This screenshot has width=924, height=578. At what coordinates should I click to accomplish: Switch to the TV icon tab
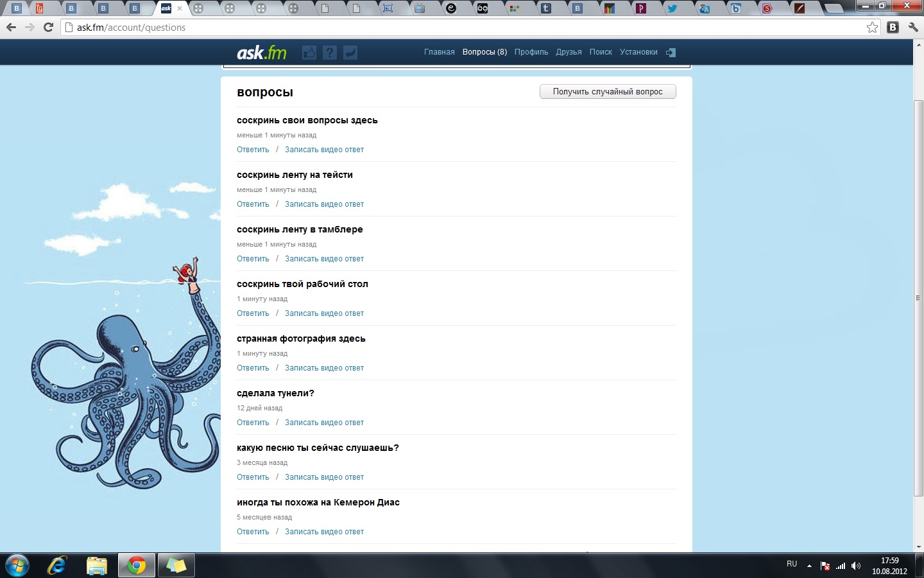click(x=420, y=8)
